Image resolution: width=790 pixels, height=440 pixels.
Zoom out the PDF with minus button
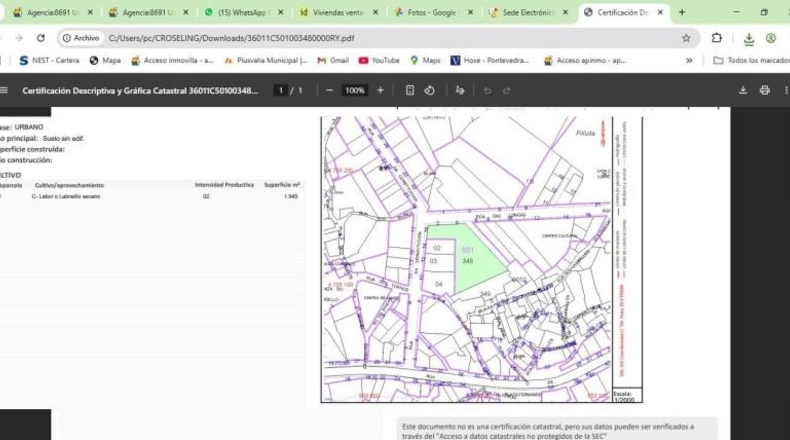(330, 90)
